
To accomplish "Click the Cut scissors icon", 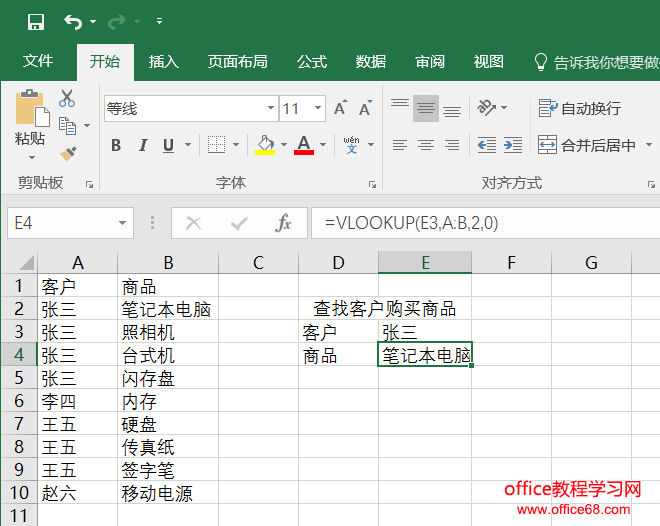I will click(x=67, y=98).
